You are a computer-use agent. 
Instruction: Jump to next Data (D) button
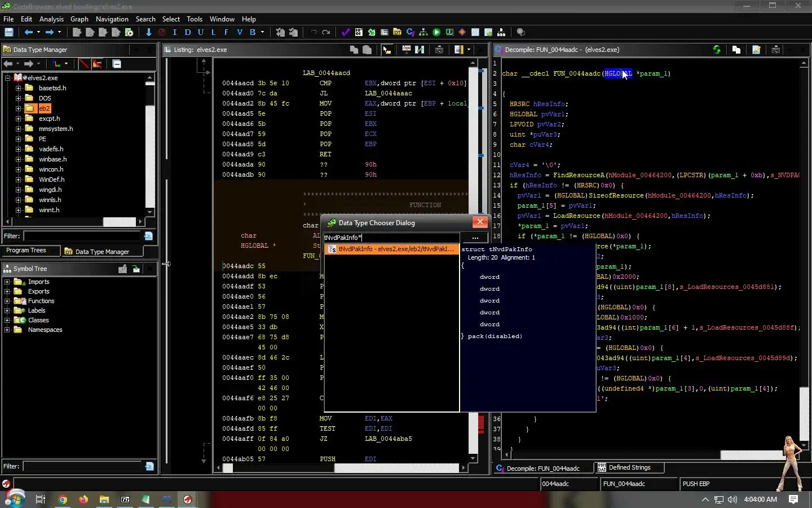tap(188, 32)
